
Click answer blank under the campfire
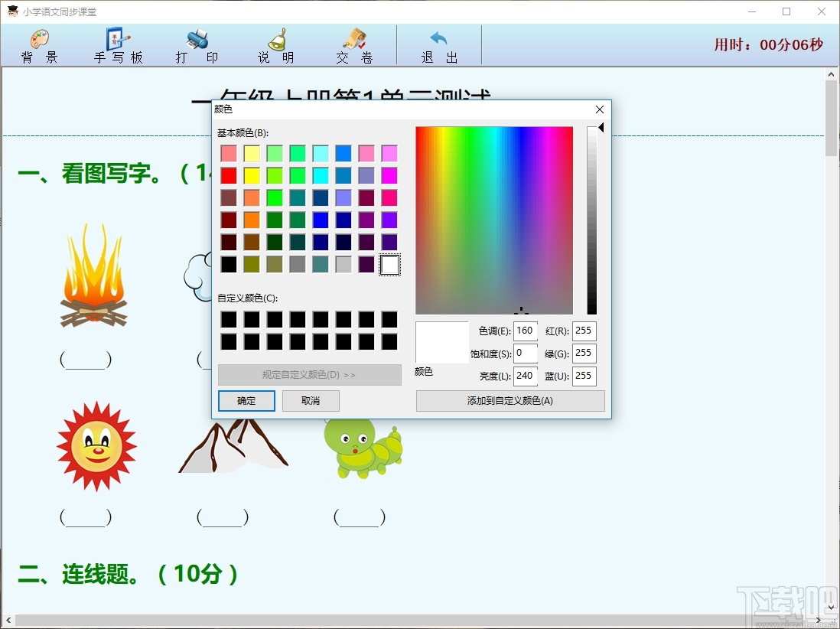click(x=86, y=360)
